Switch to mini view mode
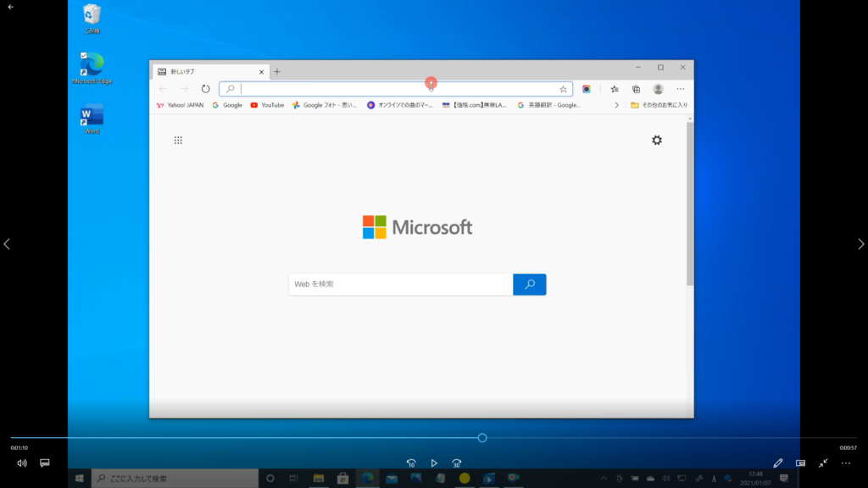868x488 pixels. point(800,463)
